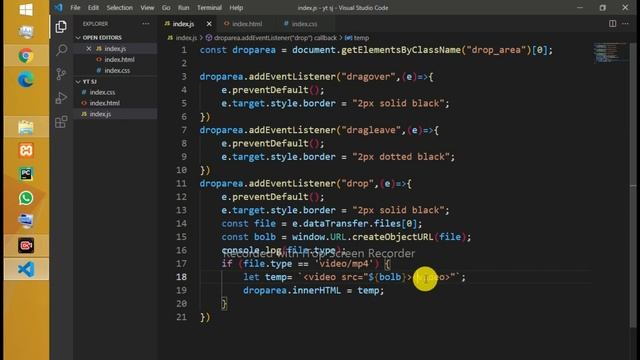640x360 pixels.
Task: Open File Explorer from the taskbar
Action: [x=26, y=127]
